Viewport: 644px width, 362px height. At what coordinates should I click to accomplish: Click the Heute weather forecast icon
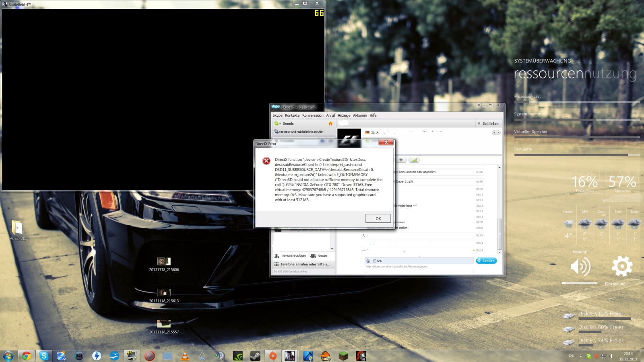pyautogui.click(x=568, y=224)
